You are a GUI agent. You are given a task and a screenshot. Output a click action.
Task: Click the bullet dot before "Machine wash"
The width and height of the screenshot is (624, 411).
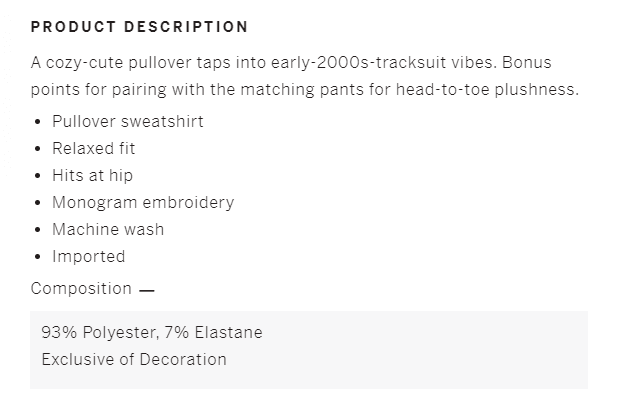tap(38, 231)
